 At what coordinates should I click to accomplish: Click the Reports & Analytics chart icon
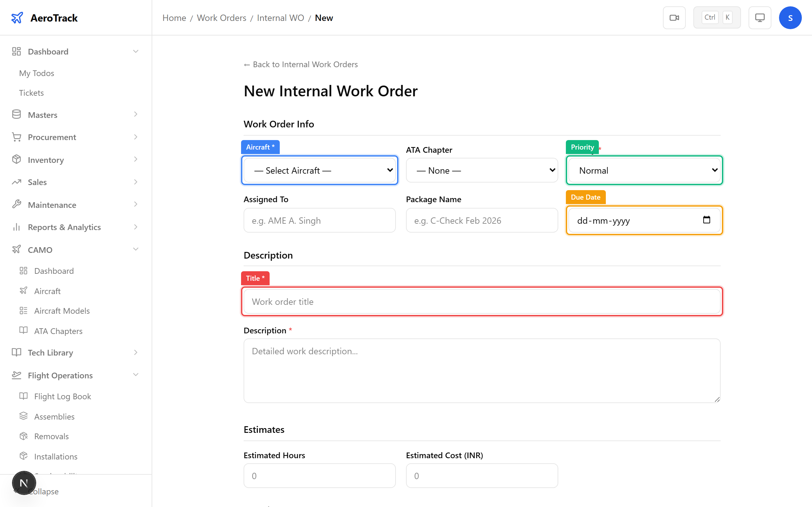(16, 227)
